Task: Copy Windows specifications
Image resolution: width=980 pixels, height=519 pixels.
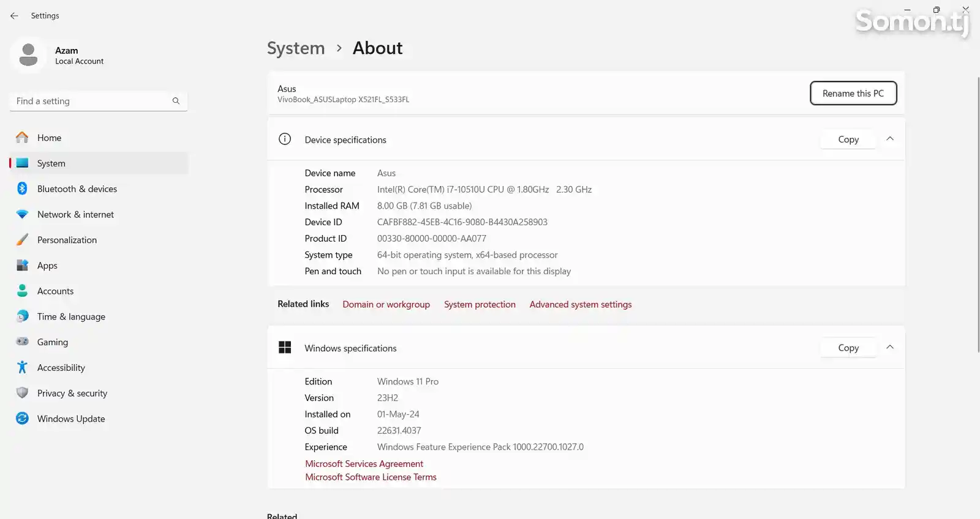Action: coord(848,348)
